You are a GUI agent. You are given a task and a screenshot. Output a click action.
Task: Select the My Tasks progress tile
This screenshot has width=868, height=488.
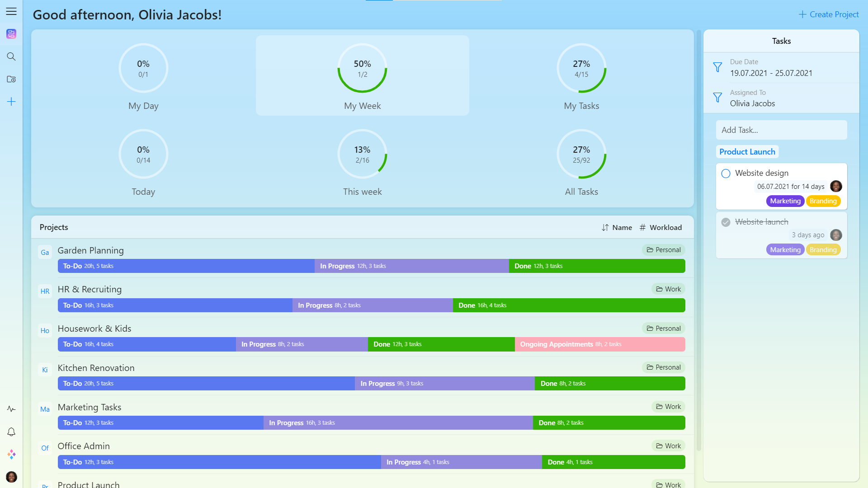tap(581, 75)
